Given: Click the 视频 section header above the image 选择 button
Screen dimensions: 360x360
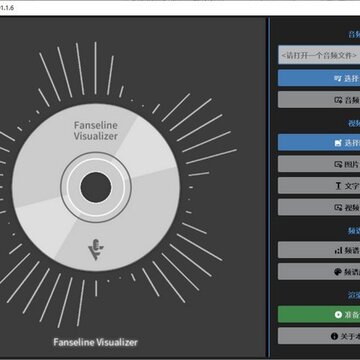Looking at the screenshot, I should click(354, 123).
